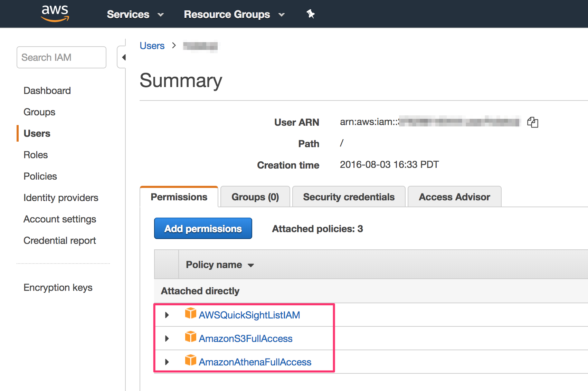This screenshot has width=588, height=391.
Task: Expand the AWSQuickSightListIAM policy row
Action: click(167, 315)
